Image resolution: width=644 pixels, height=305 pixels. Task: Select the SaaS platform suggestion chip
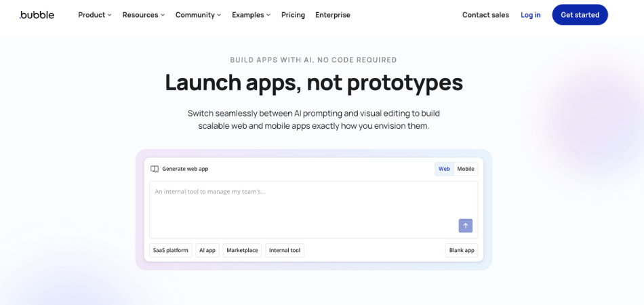(170, 250)
